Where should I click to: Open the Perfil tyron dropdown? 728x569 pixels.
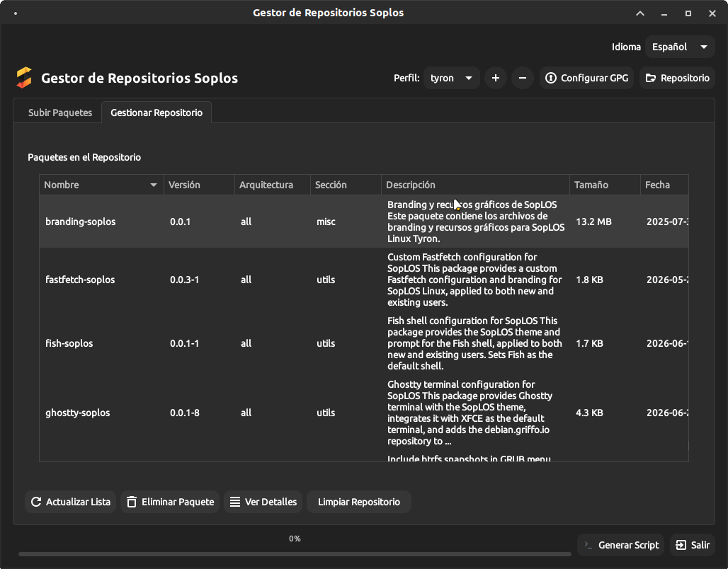tap(451, 78)
